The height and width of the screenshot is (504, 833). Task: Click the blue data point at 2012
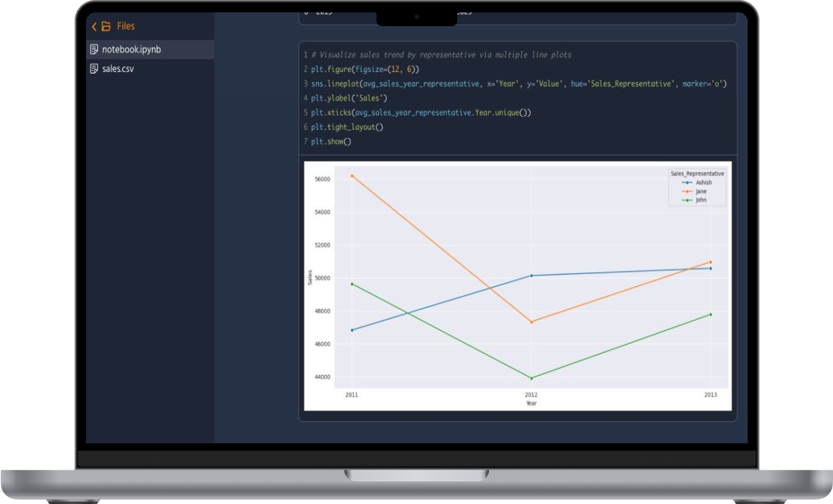pyautogui.click(x=531, y=276)
